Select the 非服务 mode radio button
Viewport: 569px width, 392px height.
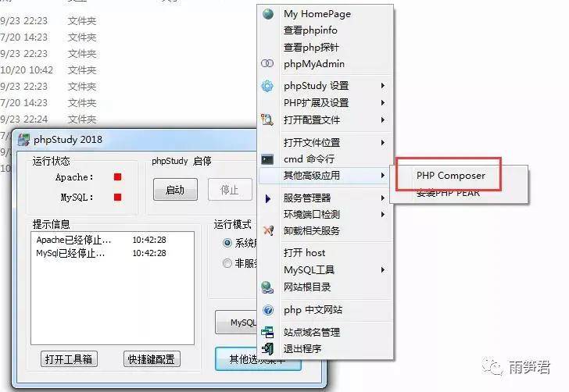click(x=227, y=263)
